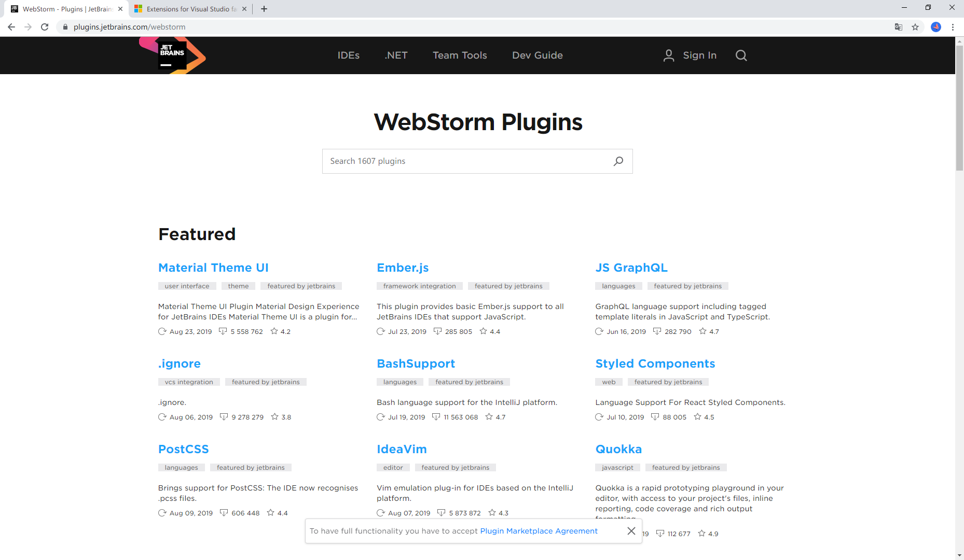964x560 pixels.
Task: Reload the page
Action: [45, 27]
